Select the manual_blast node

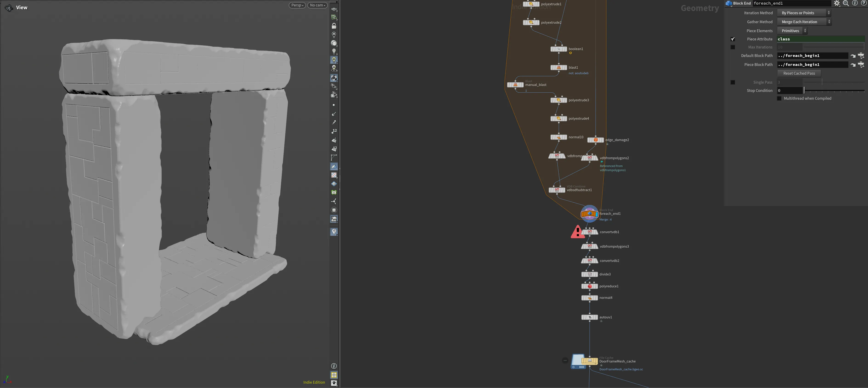pyautogui.click(x=516, y=85)
